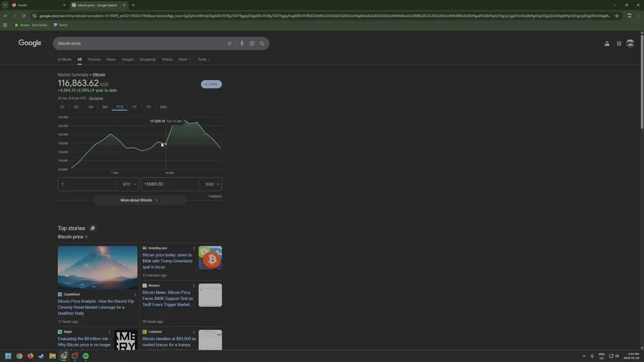Select the News results tab
Image resolution: width=644 pixels, height=362 pixels.
[111, 59]
